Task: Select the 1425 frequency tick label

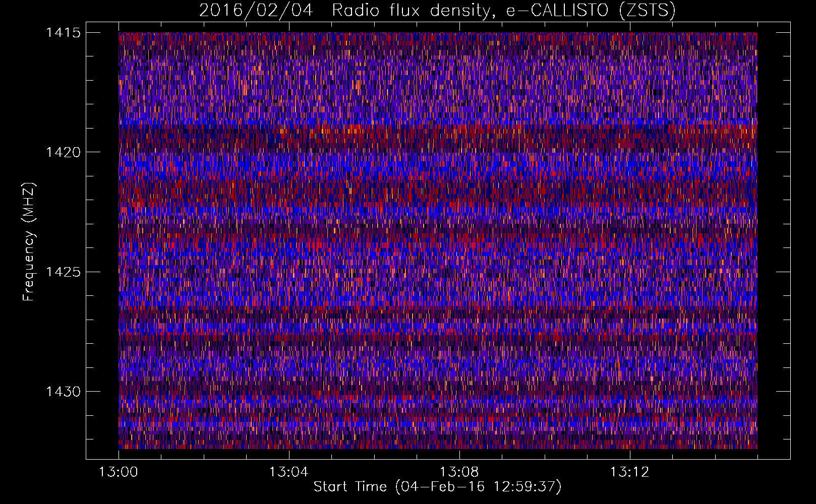Action: (64, 272)
